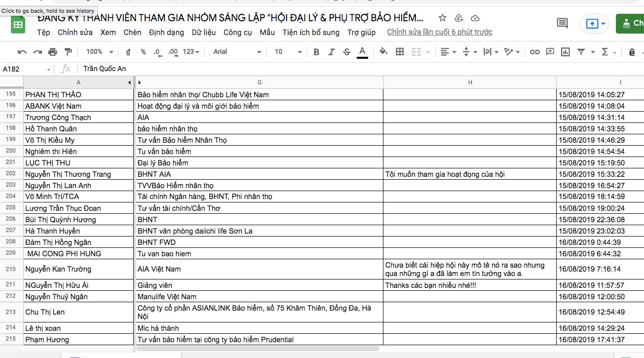This screenshot has width=644, height=358.
Task: Select cell Thanks các bạn nhiều nhé!!!
Action: click(x=470, y=285)
